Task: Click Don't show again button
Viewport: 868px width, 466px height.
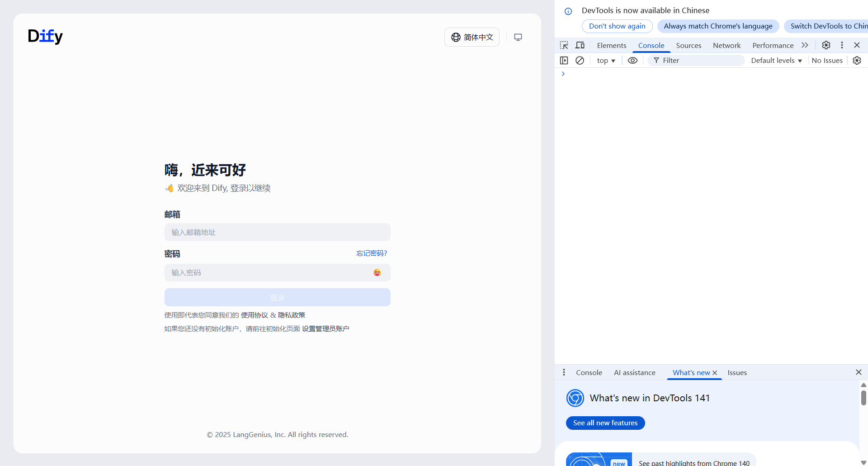Action: pyautogui.click(x=617, y=26)
